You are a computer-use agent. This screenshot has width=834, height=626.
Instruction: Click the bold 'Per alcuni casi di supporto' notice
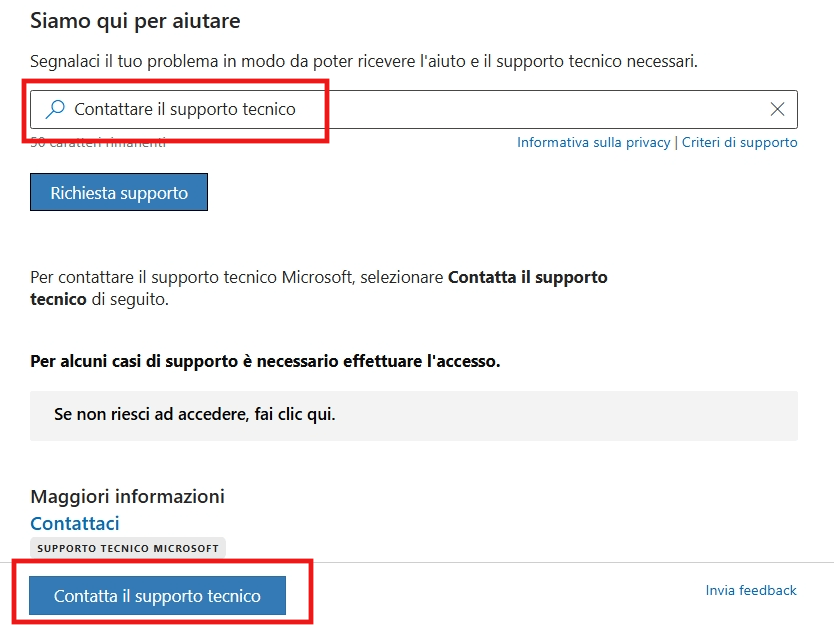pyautogui.click(x=265, y=361)
